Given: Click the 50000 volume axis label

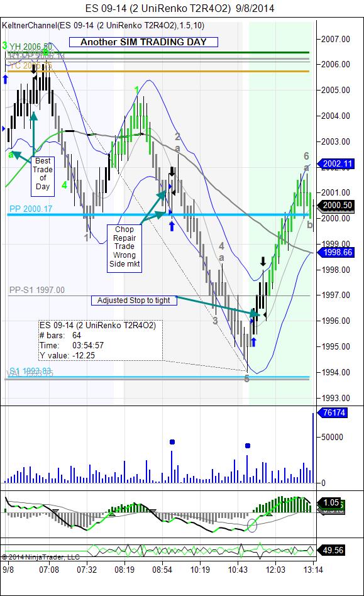Looking at the screenshot, I should click(x=332, y=437).
